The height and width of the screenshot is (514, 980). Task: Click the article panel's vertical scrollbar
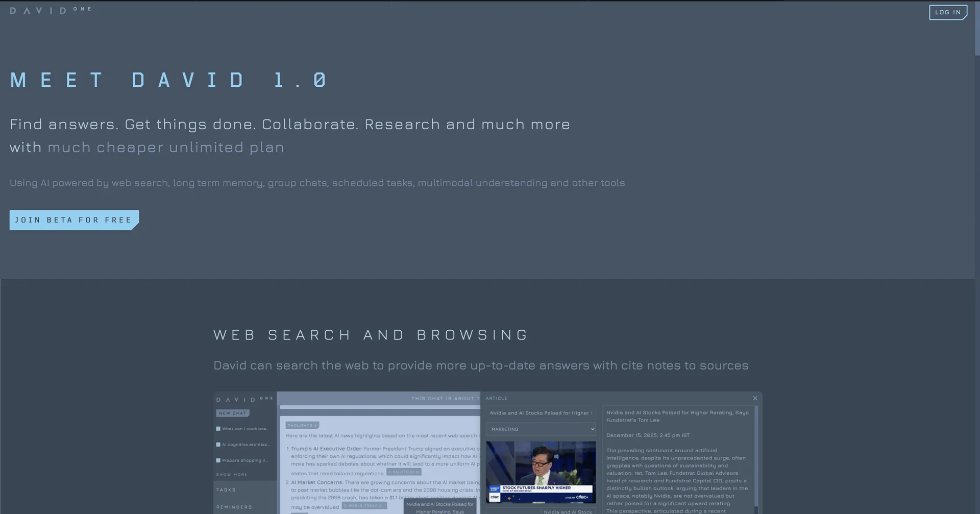tap(756, 459)
